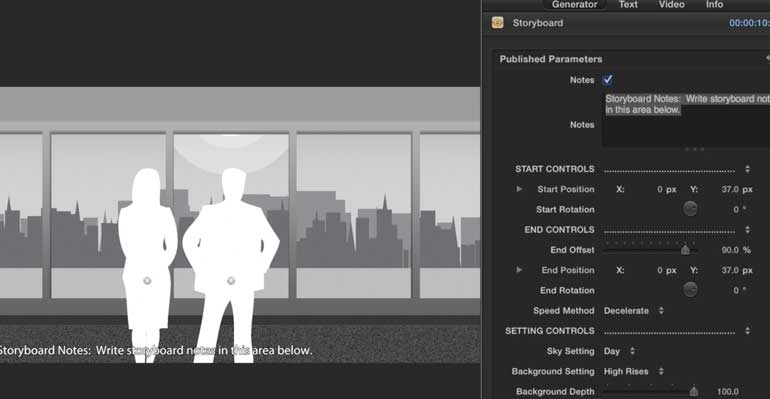Screen dimensions: 770x399
Task: Switch to the Video tab
Action: pos(671,4)
